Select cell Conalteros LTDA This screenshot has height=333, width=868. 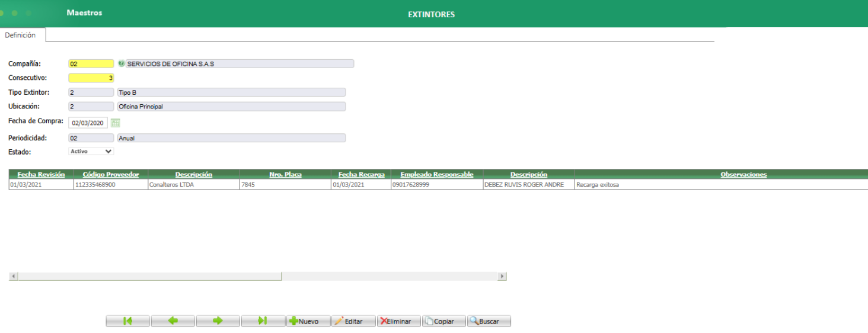point(194,185)
